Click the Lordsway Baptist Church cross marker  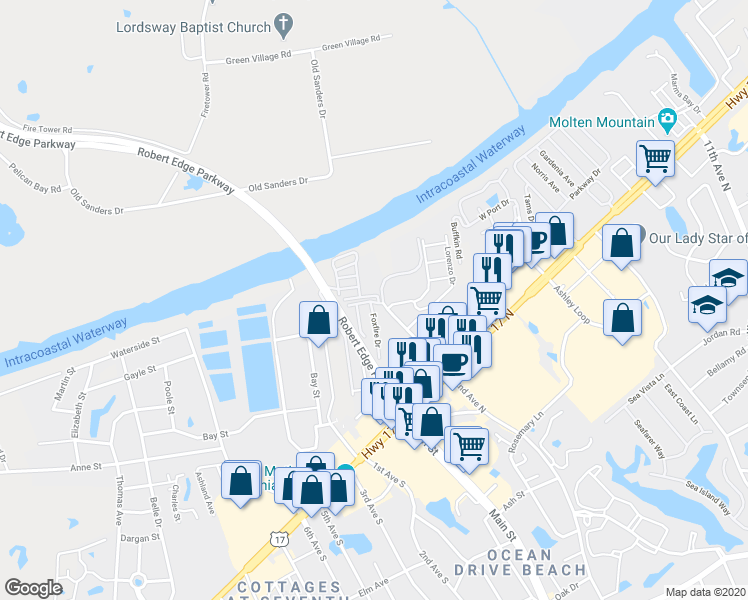click(284, 25)
